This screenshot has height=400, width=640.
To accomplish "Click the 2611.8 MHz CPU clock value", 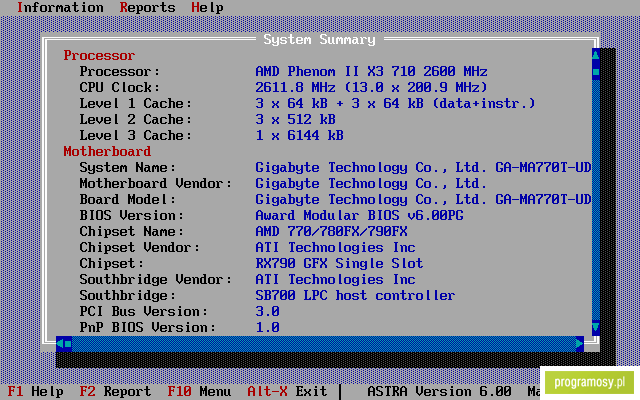I will click(x=371, y=87).
